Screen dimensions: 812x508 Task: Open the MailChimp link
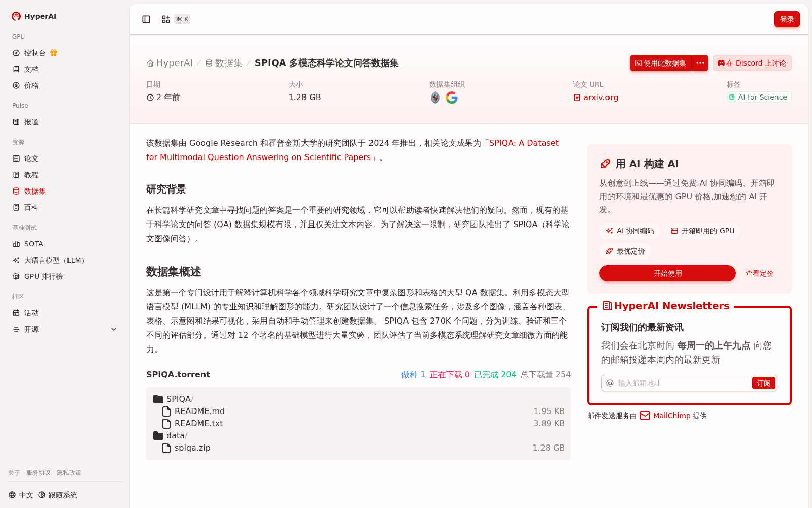point(665,416)
